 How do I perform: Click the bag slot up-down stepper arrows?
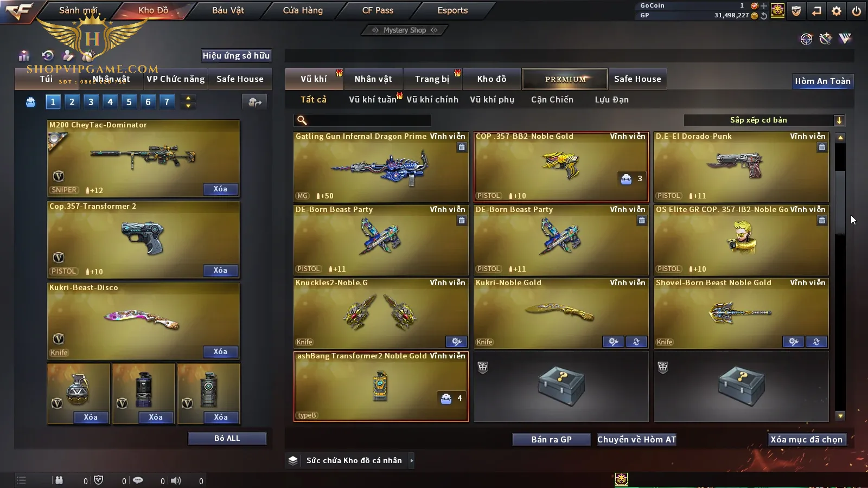[x=188, y=101]
